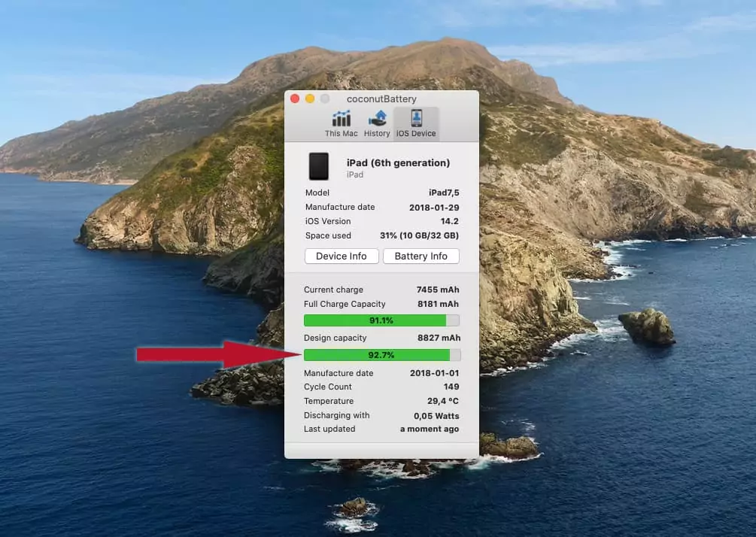756x537 pixels.
Task: Click the Temperature value 29,4 °C
Action: pos(442,401)
